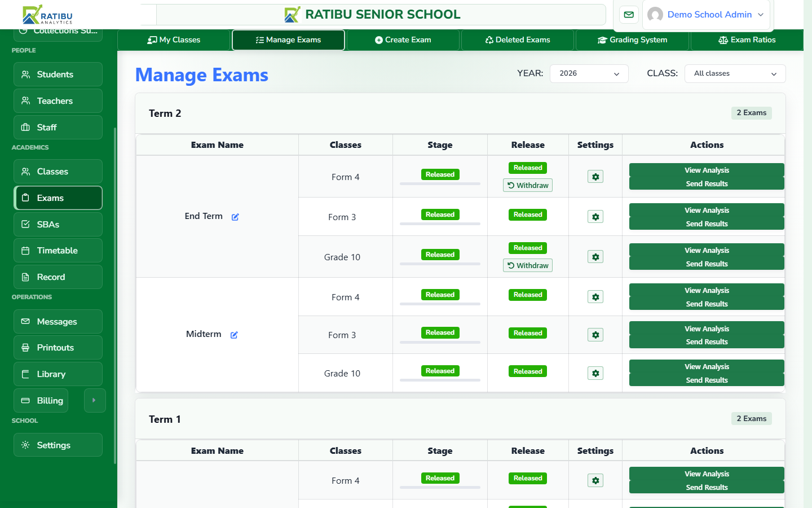This screenshot has width=812, height=508.
Task: Withdraw End Term Form 4 release
Action: [528, 185]
